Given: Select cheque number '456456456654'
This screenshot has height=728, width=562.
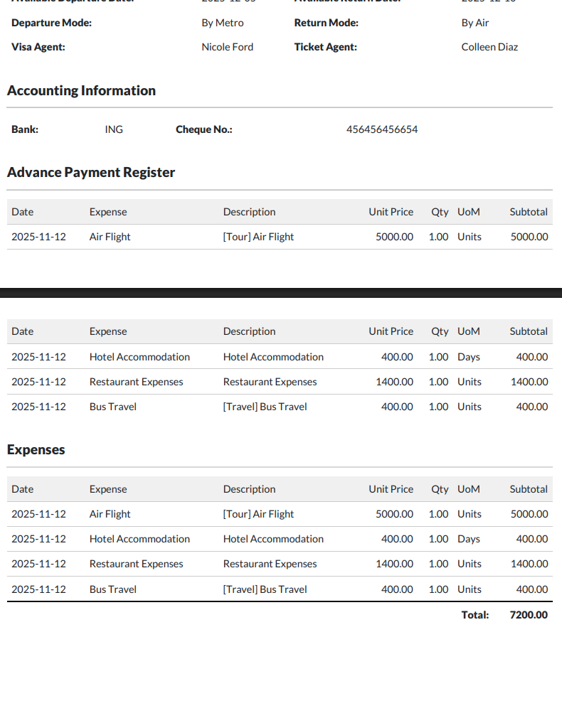Looking at the screenshot, I should [382, 129].
